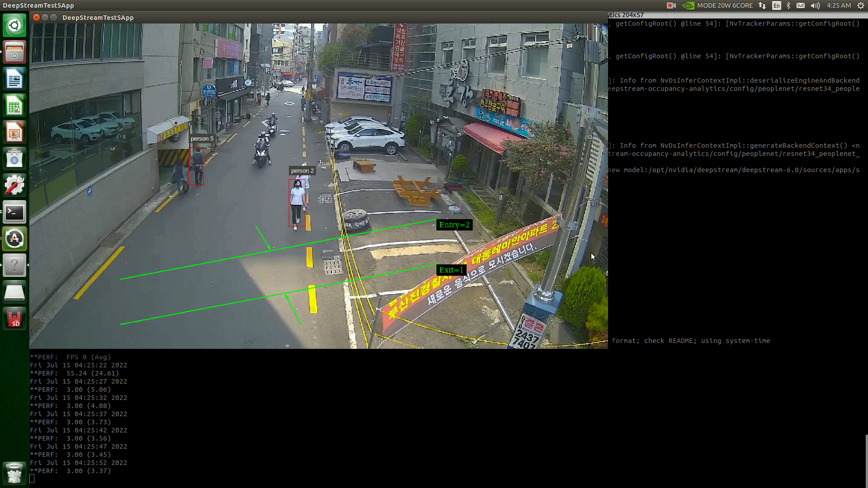Open the Ubuntu dash search launcher

(x=14, y=25)
